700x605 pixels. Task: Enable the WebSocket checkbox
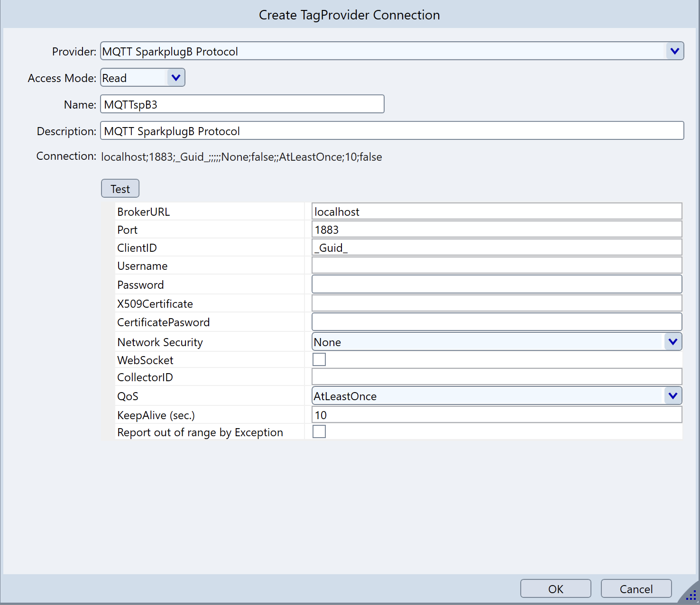(319, 360)
